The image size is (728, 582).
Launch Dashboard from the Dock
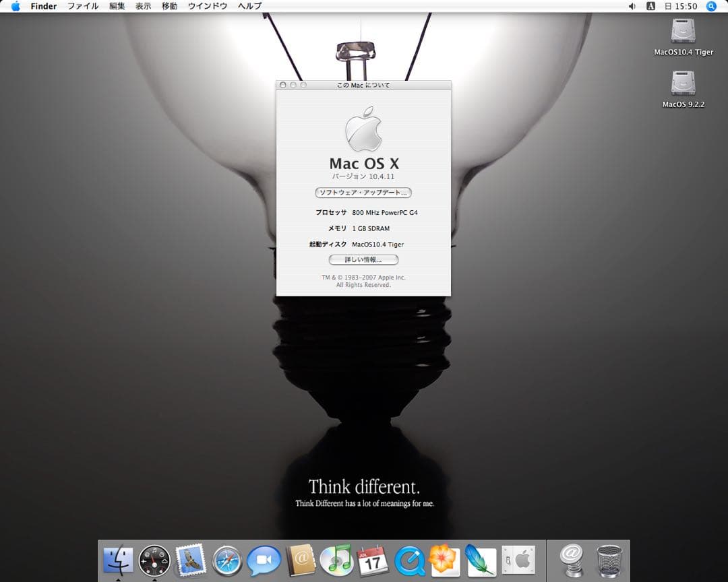155,561
